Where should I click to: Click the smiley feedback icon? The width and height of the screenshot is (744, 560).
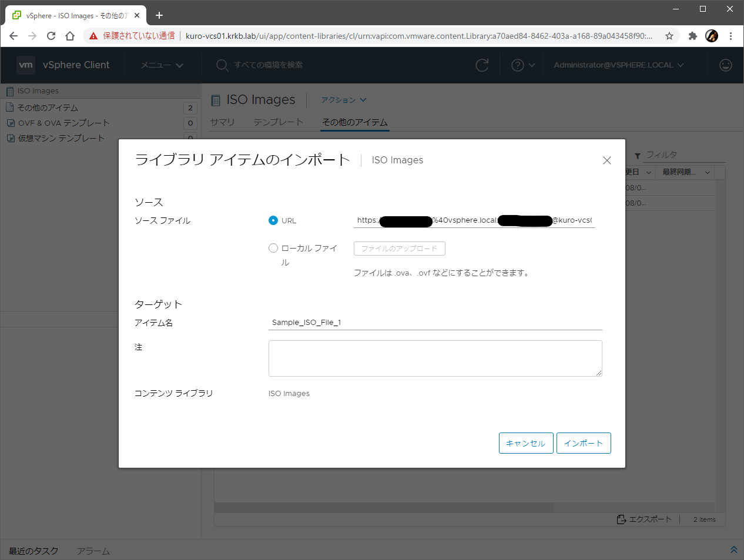click(x=726, y=65)
